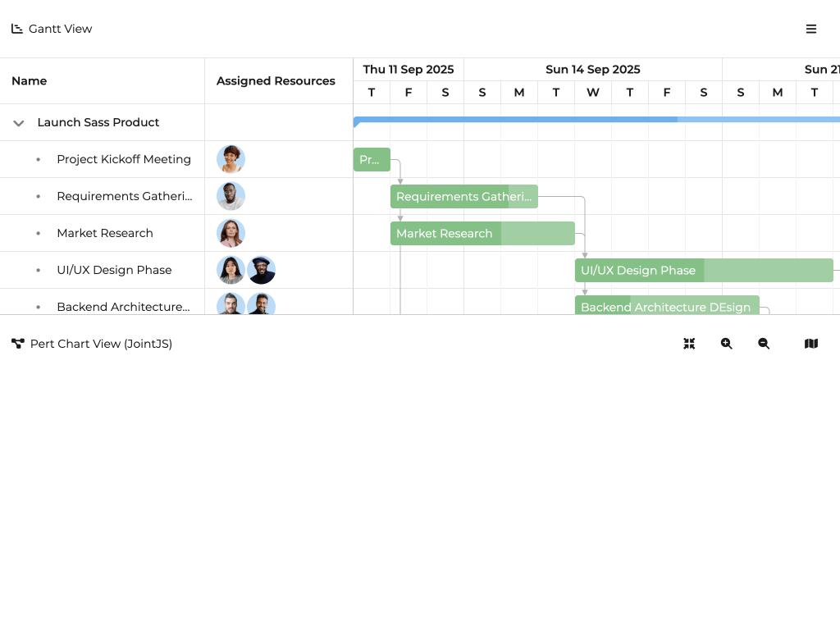The height and width of the screenshot is (630, 840).
Task: Select the Requirements Gathering task bar
Action: pos(464,196)
